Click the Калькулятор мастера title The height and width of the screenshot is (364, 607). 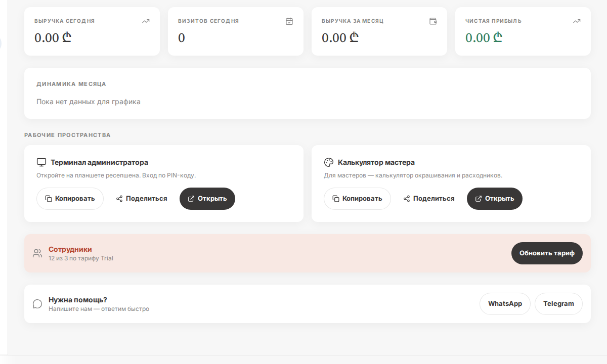(x=376, y=162)
